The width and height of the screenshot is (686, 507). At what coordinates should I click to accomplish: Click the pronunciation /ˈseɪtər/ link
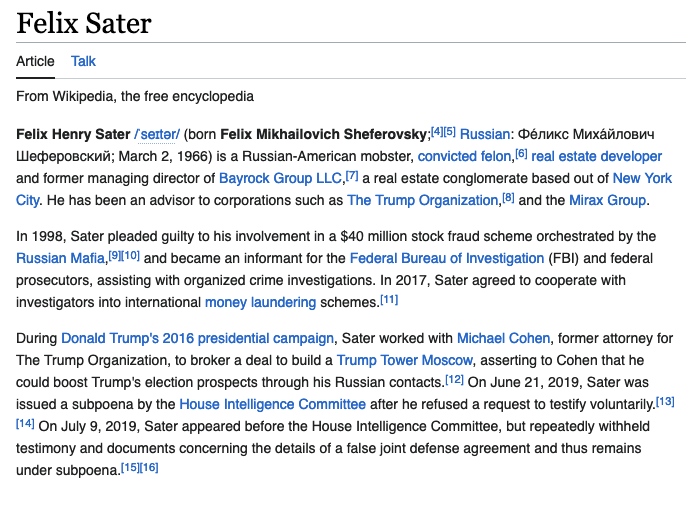click(x=157, y=134)
